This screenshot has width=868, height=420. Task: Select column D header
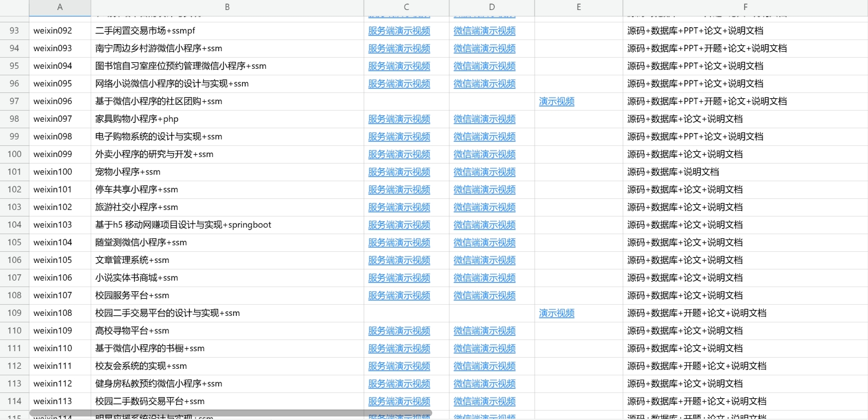click(492, 8)
